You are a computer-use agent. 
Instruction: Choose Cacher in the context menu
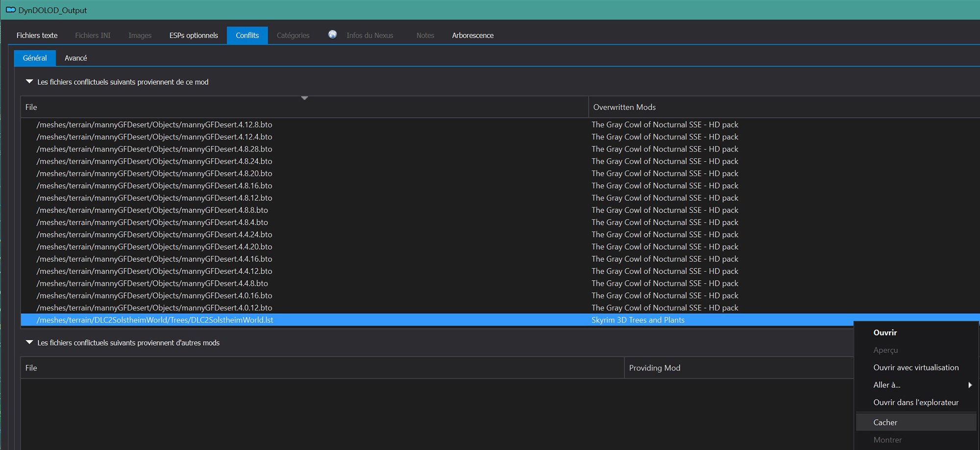pos(916,422)
